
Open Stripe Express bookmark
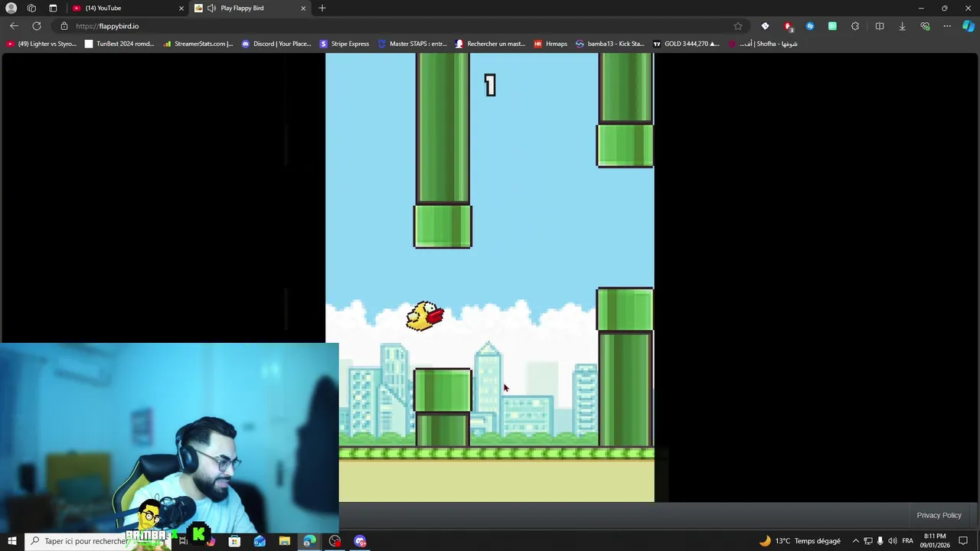(345, 44)
